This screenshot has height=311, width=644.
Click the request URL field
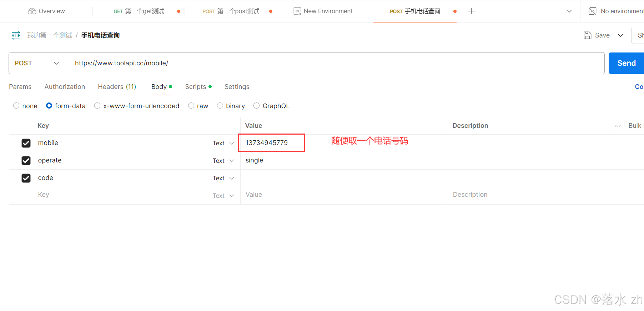[336, 63]
